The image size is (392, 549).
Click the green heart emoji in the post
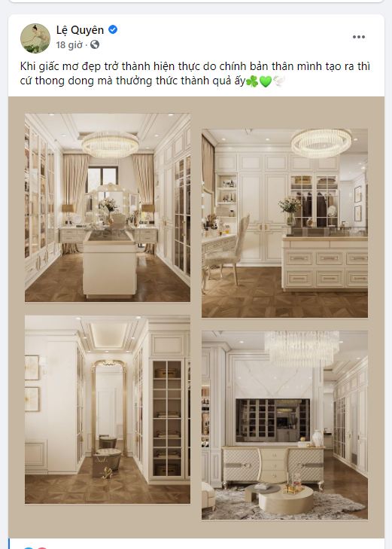266,81
